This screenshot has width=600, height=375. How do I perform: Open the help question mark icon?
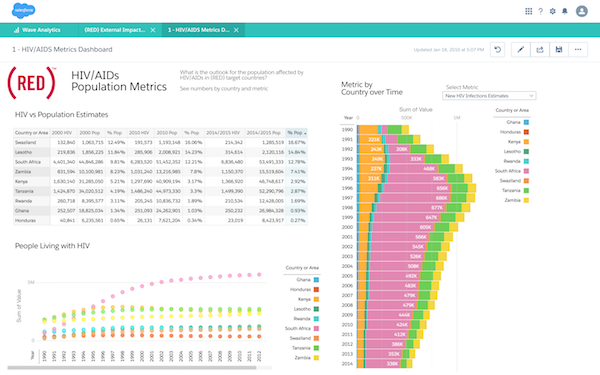[540, 11]
